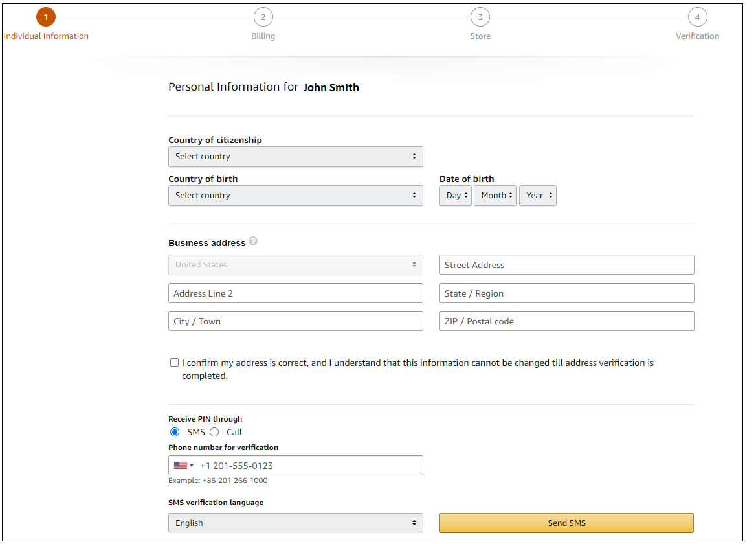Screen dimensions: 756x544
Task: Open the SMS verification language dropdown
Action: coord(295,523)
